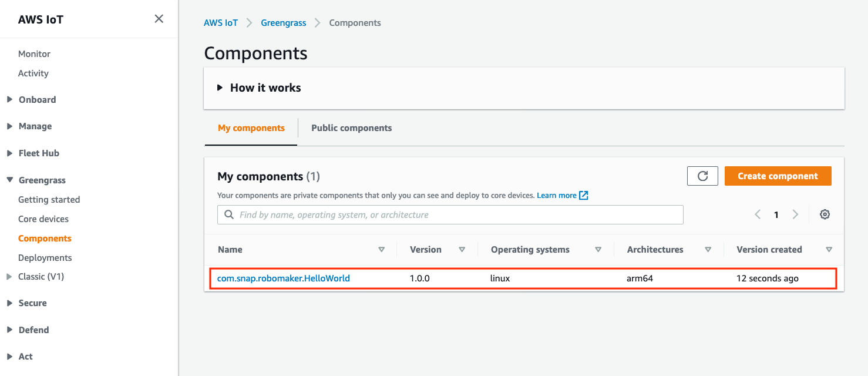This screenshot has height=376, width=868.
Task: Open the preferences gear icon near pagination
Action: point(825,214)
